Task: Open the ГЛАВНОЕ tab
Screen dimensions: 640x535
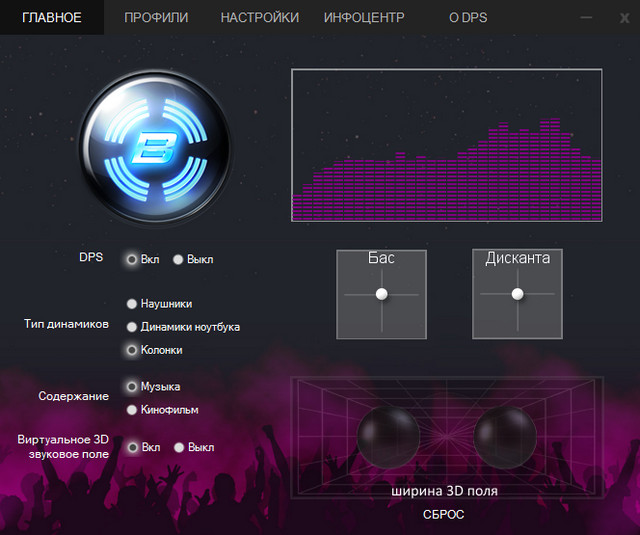Action: pyautogui.click(x=52, y=18)
